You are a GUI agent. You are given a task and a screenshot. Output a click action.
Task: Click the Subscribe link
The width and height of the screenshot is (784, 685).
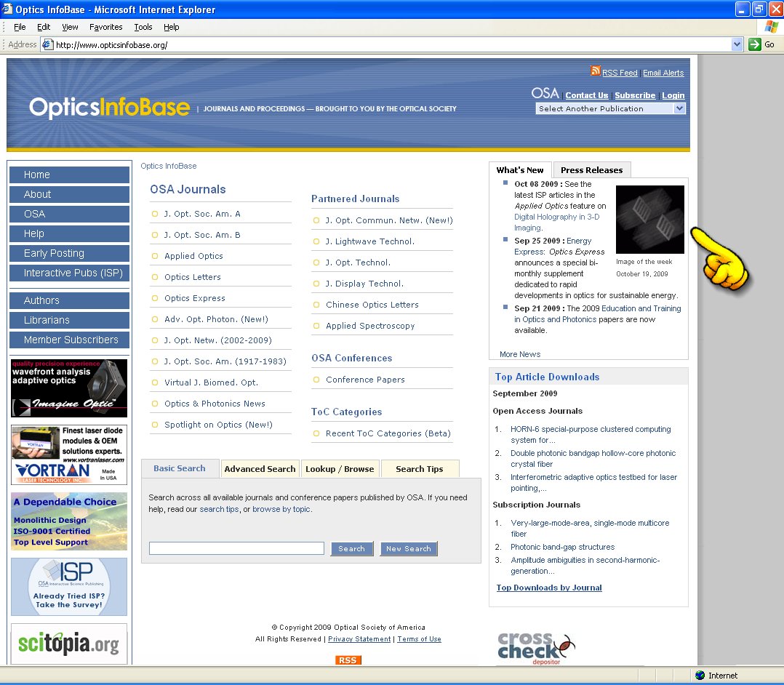(635, 95)
